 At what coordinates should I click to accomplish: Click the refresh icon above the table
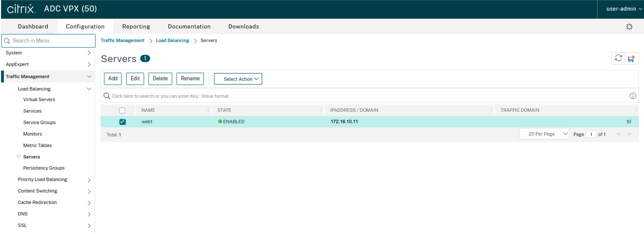[x=618, y=58]
